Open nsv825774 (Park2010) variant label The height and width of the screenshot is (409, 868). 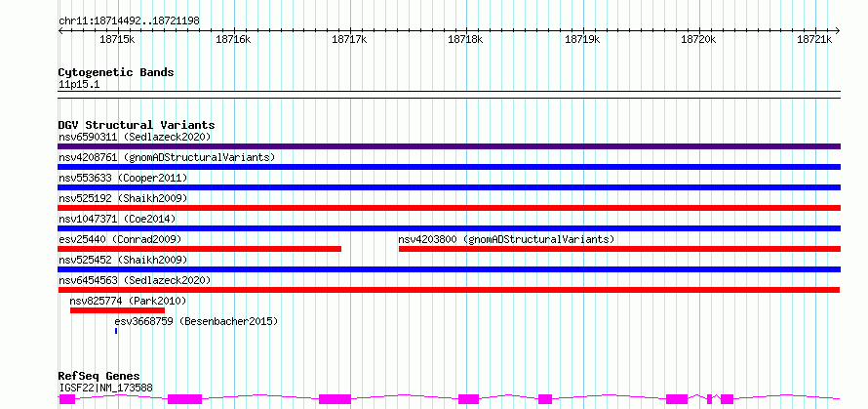(128, 301)
